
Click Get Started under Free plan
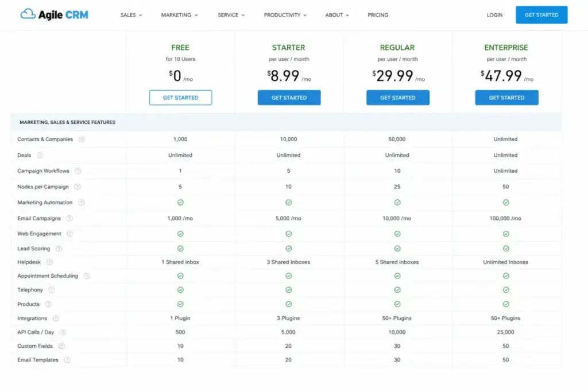click(180, 98)
